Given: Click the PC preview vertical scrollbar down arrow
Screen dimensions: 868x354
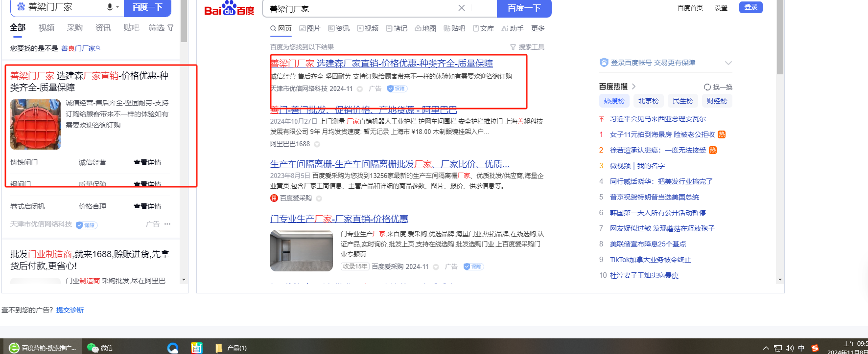Looking at the screenshot, I should point(780,280).
